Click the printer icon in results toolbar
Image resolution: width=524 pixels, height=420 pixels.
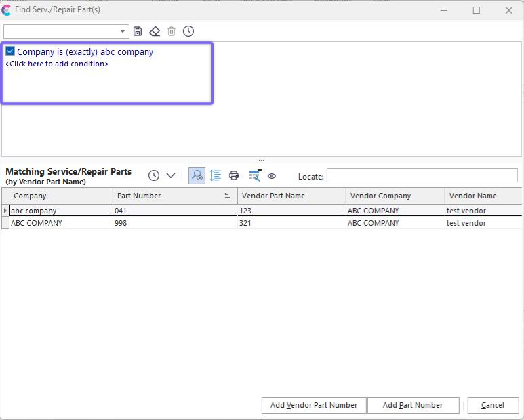tap(235, 175)
